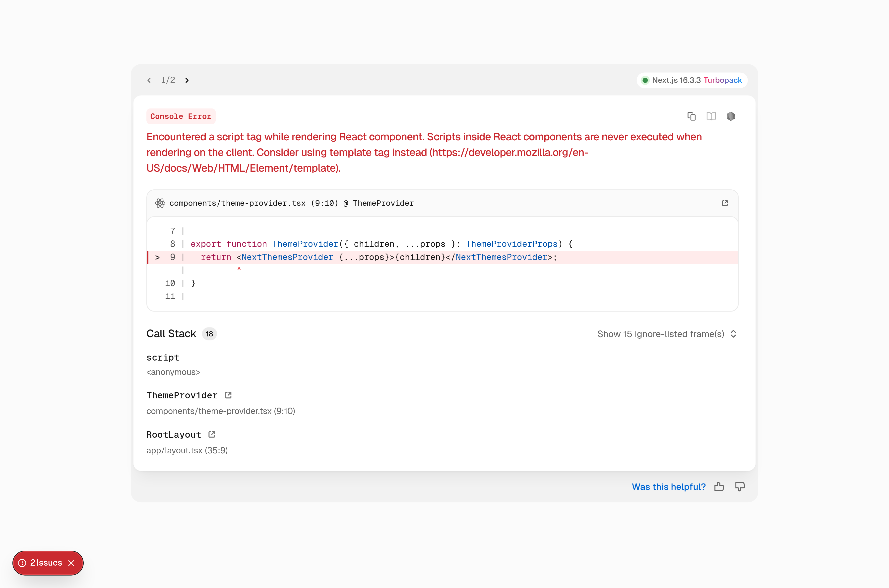Image resolution: width=889 pixels, height=588 pixels.
Task: Select RootLayout call stack frame name
Action: (173, 435)
